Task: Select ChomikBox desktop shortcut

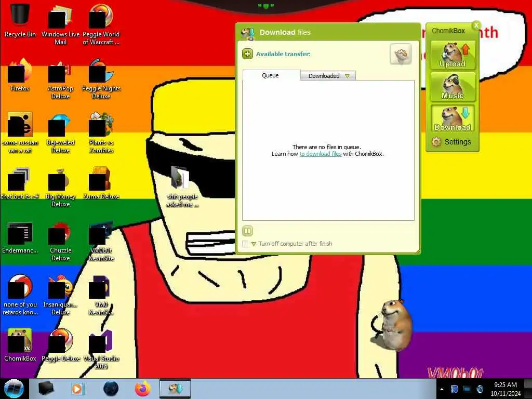Action: click(20, 344)
